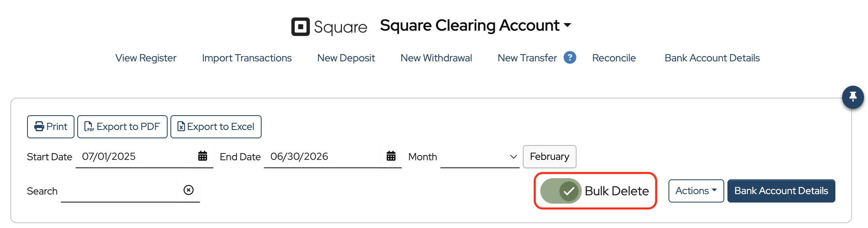Click the February button
Image resolution: width=868 pixels, height=228 pixels.
pyautogui.click(x=549, y=157)
